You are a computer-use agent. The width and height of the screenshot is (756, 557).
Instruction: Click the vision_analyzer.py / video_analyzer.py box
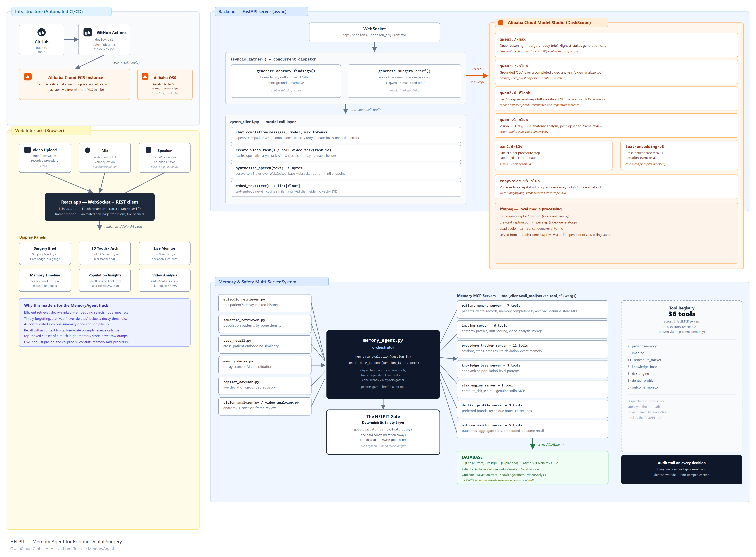coord(265,406)
